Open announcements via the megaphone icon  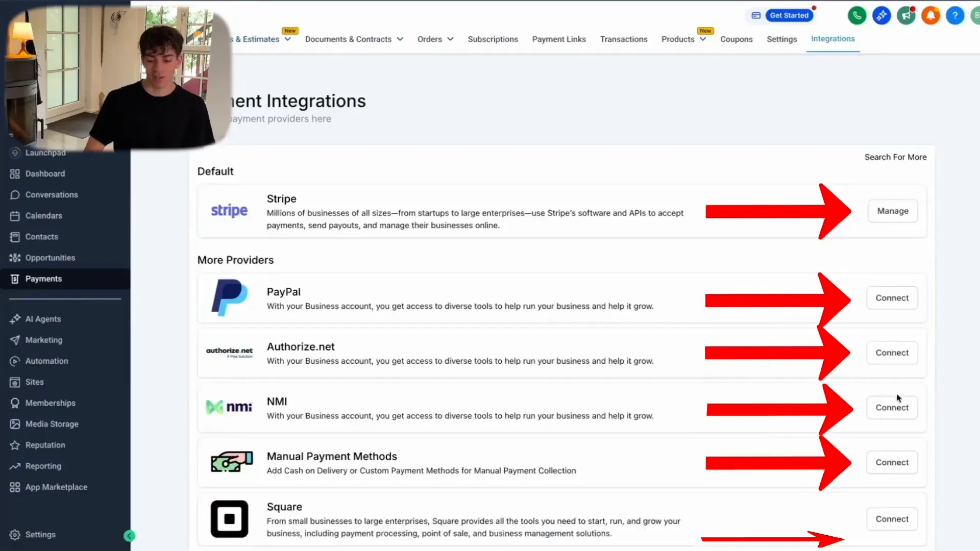coord(905,15)
